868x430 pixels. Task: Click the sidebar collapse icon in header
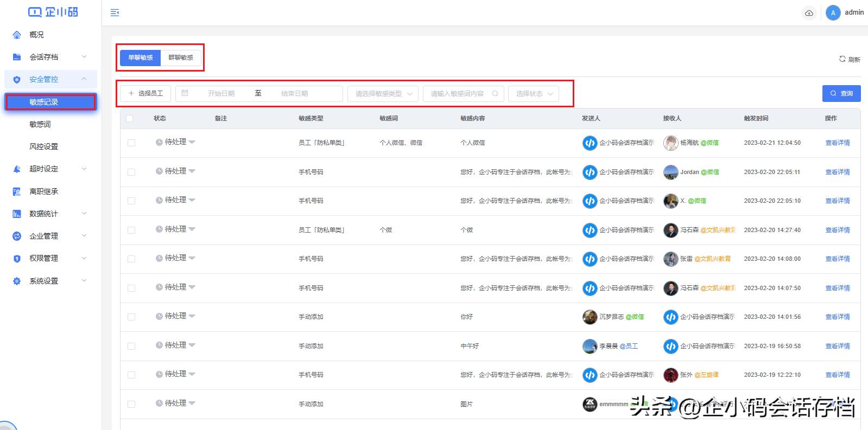[115, 12]
